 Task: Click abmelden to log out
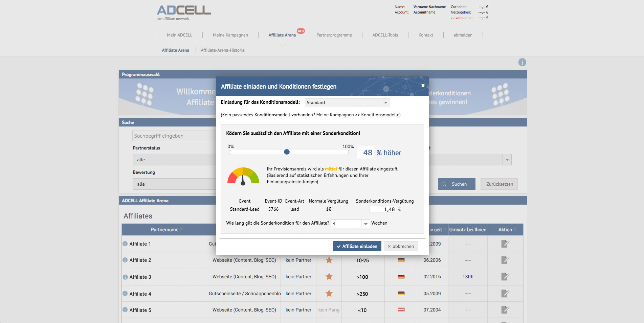(463, 35)
